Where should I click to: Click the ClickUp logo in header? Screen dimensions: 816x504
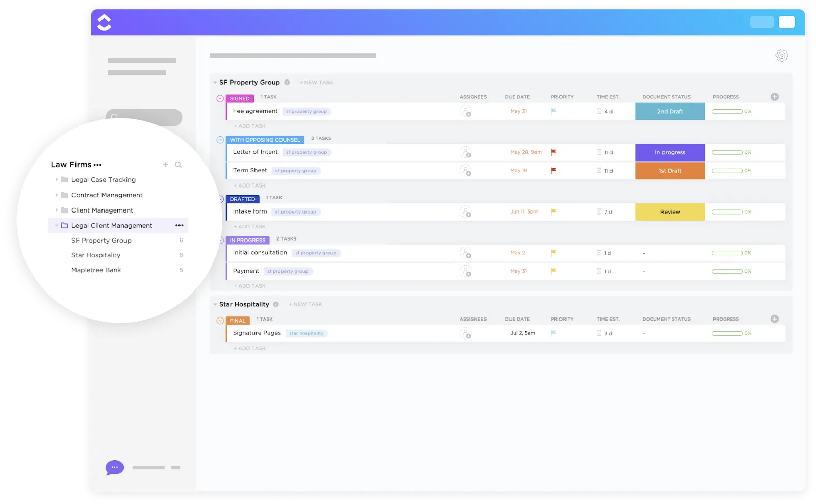click(x=104, y=22)
